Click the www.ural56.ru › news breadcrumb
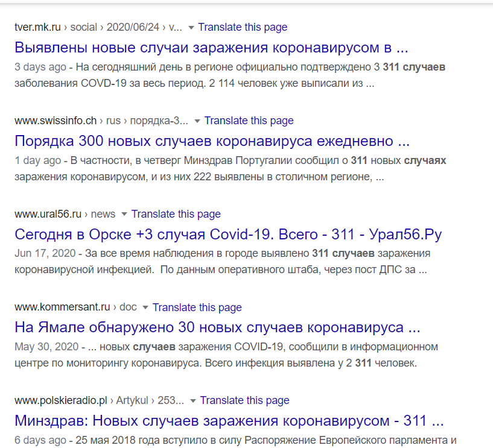The height and width of the screenshot is (448, 493). click(65, 214)
